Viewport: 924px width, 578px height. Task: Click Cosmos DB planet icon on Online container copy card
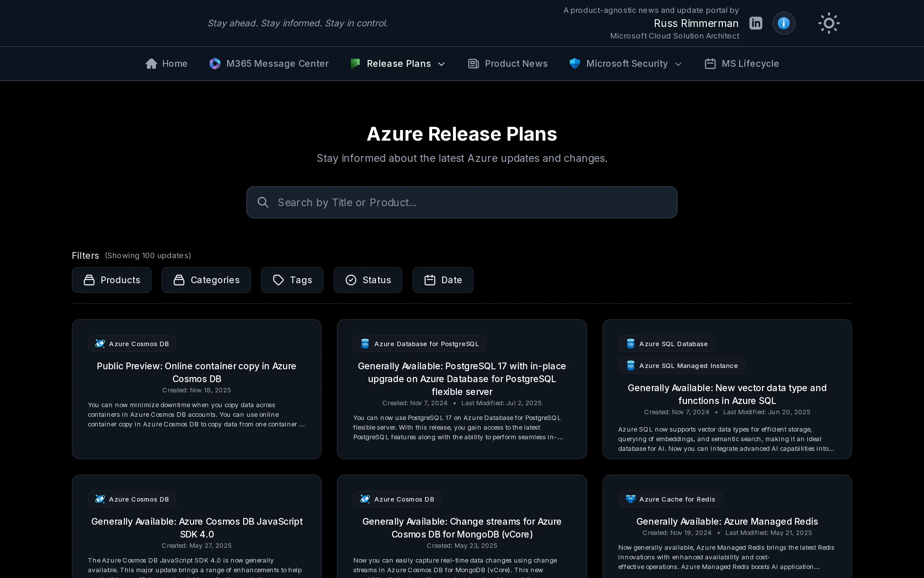point(100,344)
